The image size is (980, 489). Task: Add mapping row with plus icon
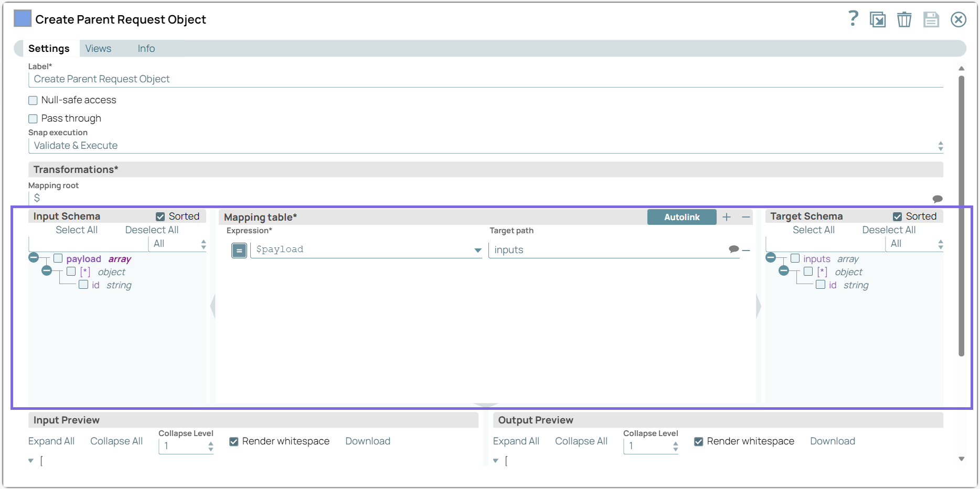(x=727, y=217)
